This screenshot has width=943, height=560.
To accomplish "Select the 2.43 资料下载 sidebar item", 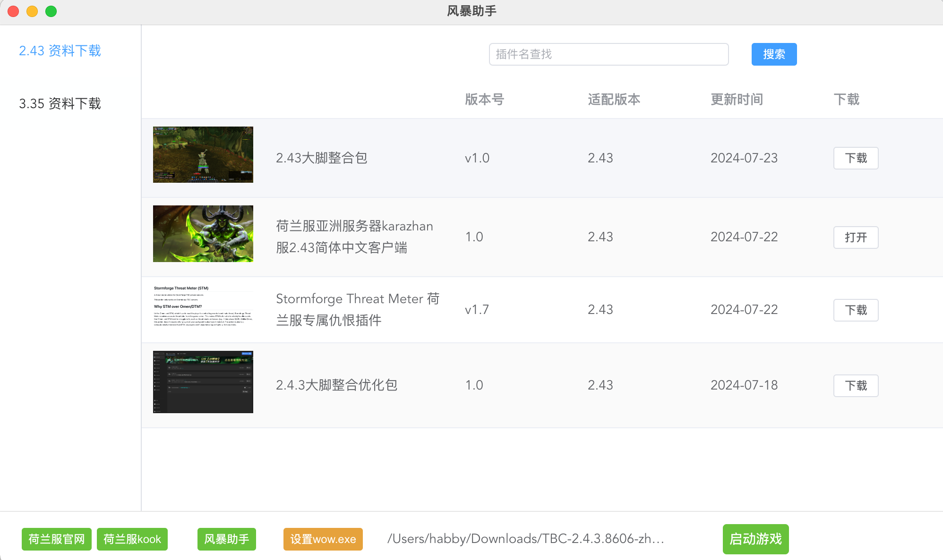I will 60,51.
